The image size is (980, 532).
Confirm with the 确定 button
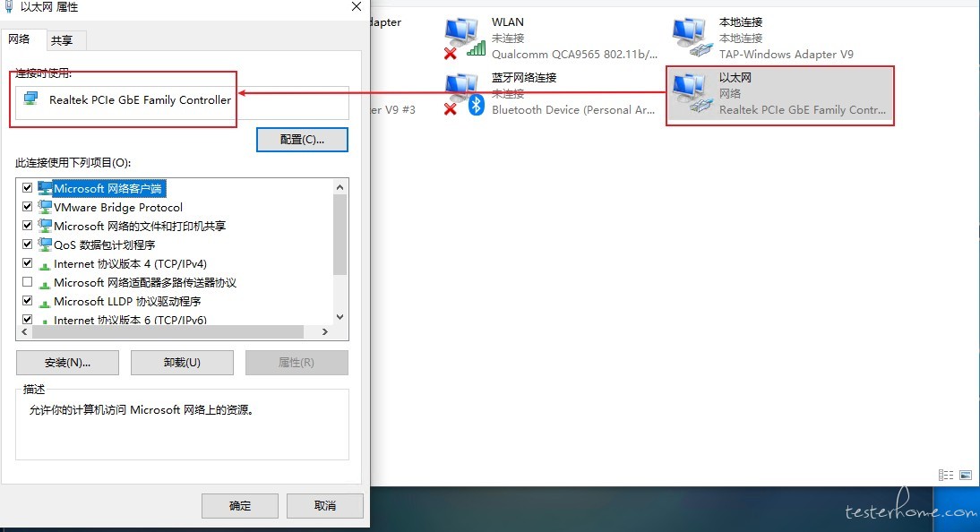(240, 506)
